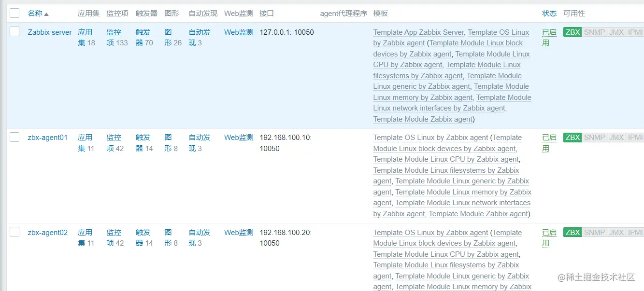Open 应用集 18 for Zabbix server

86,38
